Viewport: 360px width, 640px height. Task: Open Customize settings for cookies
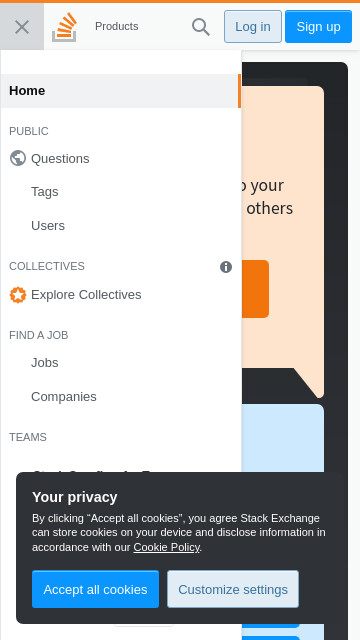click(x=233, y=589)
